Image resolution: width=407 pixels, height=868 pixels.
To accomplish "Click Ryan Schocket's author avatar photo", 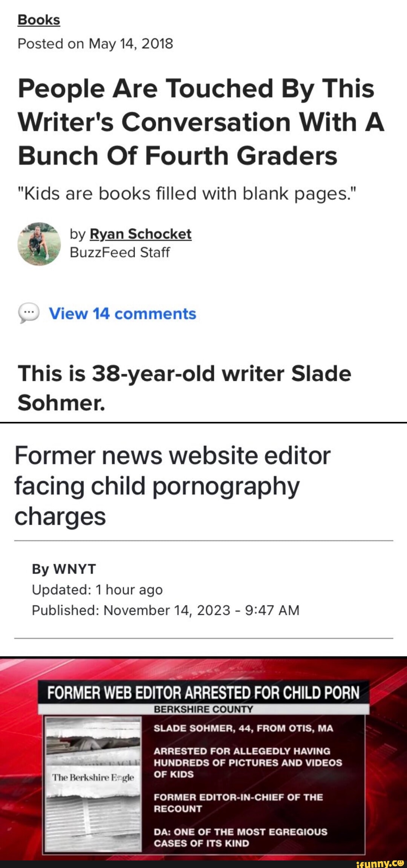I will 39,244.
